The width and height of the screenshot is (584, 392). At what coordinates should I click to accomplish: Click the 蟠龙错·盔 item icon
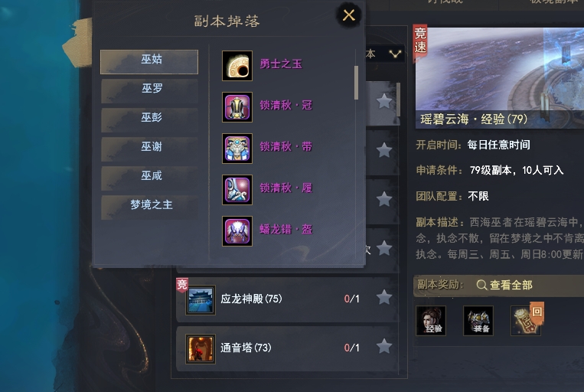click(x=237, y=231)
